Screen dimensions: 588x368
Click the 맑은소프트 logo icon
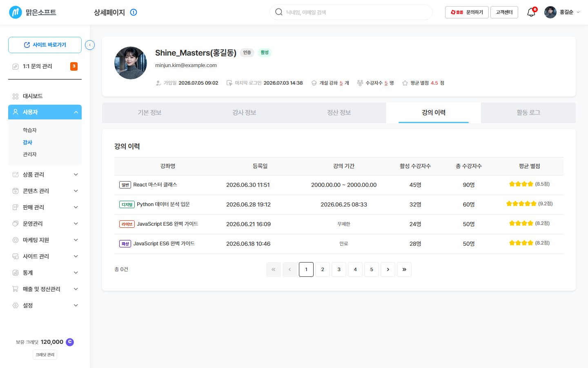coord(16,12)
